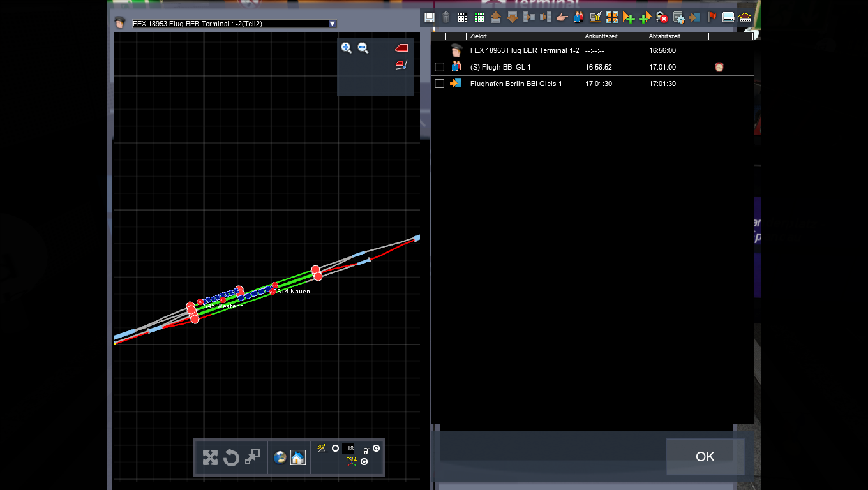Click the green grid icon in the toolbar
868x490 pixels.
479,18
